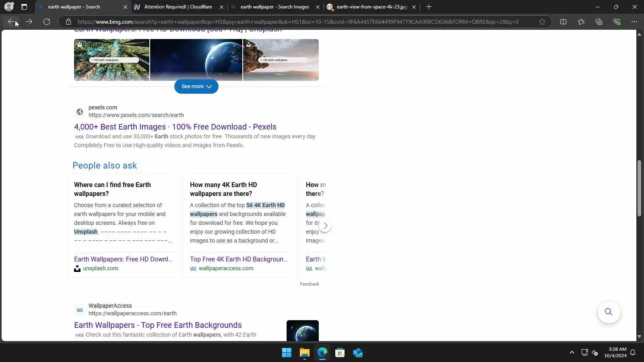The image size is (644, 362).
Task: Open Outlook from taskbar
Action: (x=357, y=353)
